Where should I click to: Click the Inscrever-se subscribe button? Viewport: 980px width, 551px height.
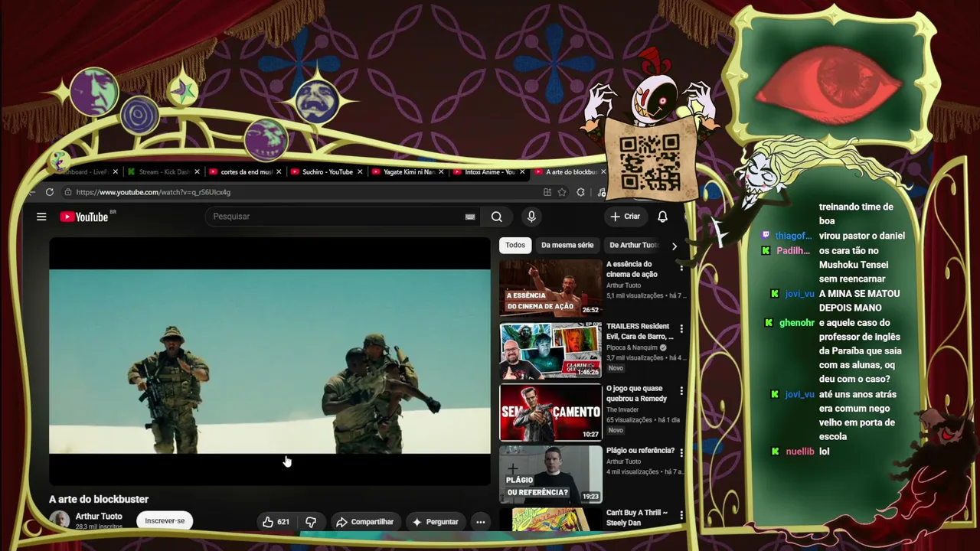[165, 521]
